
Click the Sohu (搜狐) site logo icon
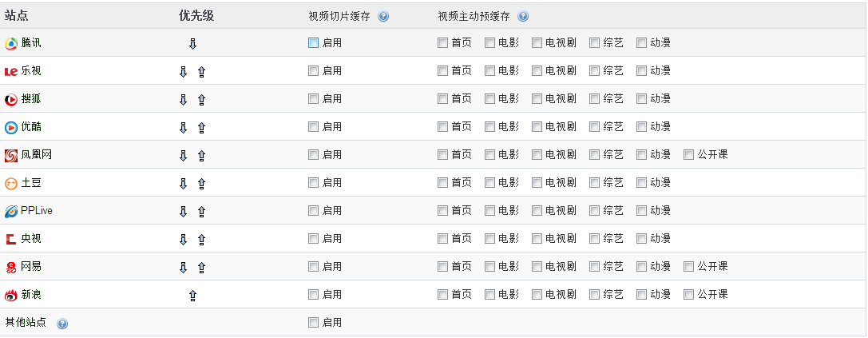pos(11,99)
